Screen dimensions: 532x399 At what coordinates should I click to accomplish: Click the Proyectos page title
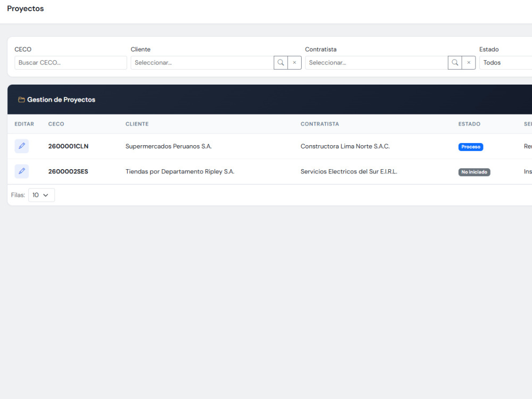(x=26, y=9)
